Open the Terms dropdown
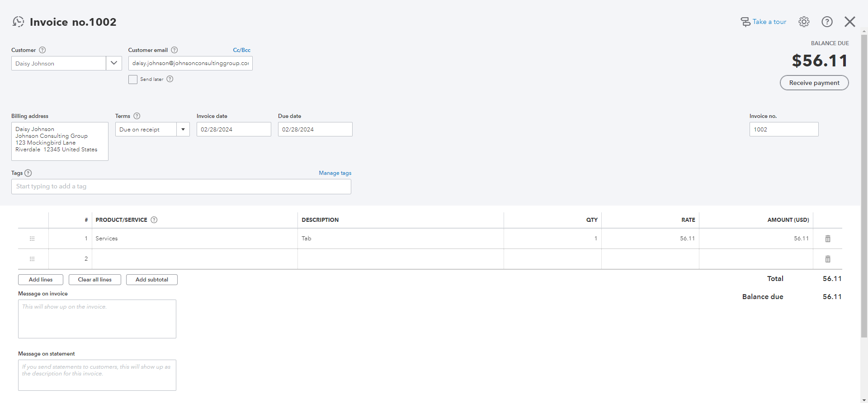Screen dimensions: 868x403 coord(183,130)
